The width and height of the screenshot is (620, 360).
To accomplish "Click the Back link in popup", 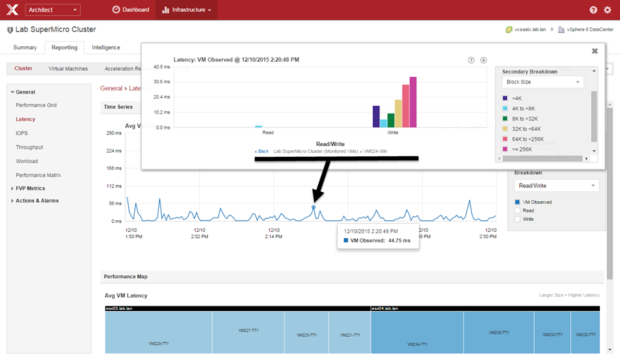I will point(262,151).
